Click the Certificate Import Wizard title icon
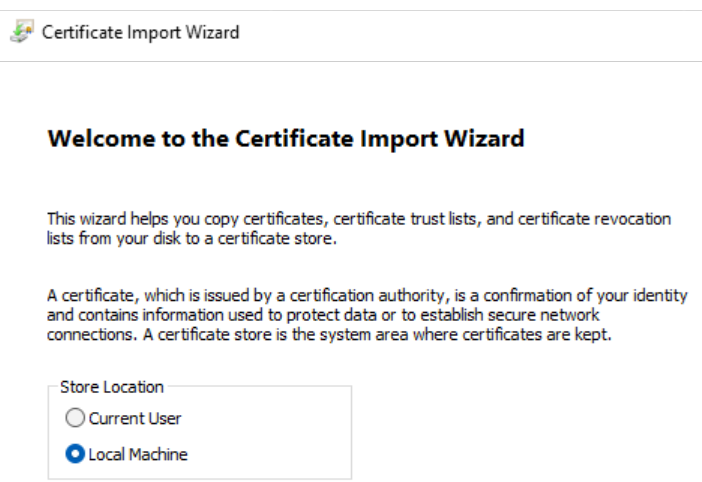The image size is (702, 482). pyautogui.click(x=20, y=32)
